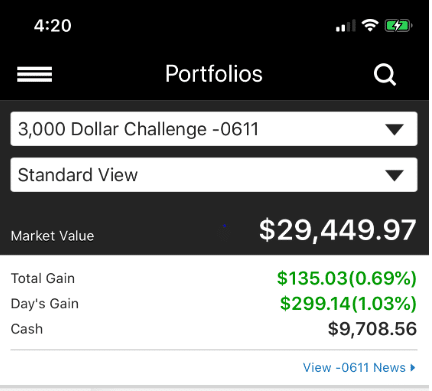Tap the search magnifier icon
The height and width of the screenshot is (391, 432).
pos(385,75)
